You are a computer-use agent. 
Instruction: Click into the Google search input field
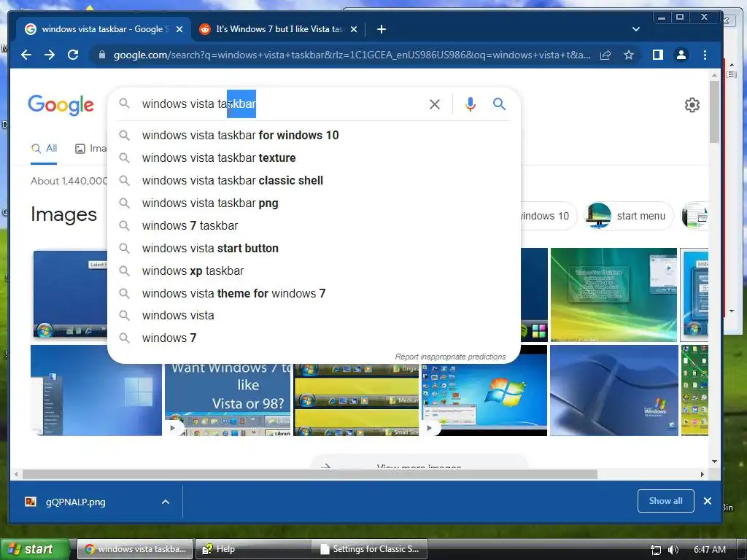281,104
